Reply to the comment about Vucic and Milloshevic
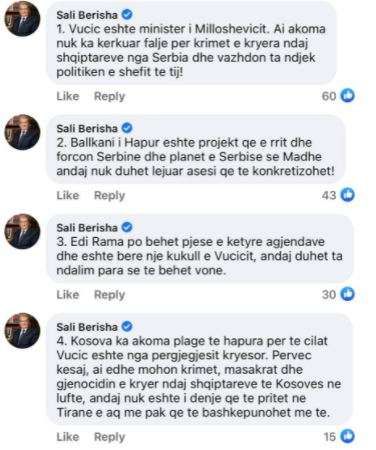 coord(109,96)
